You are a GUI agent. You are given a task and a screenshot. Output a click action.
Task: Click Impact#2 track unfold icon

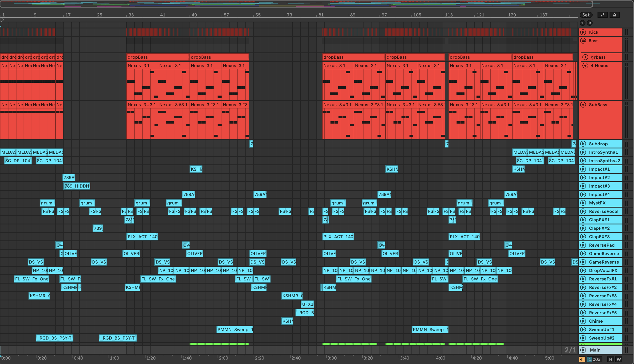point(583,178)
